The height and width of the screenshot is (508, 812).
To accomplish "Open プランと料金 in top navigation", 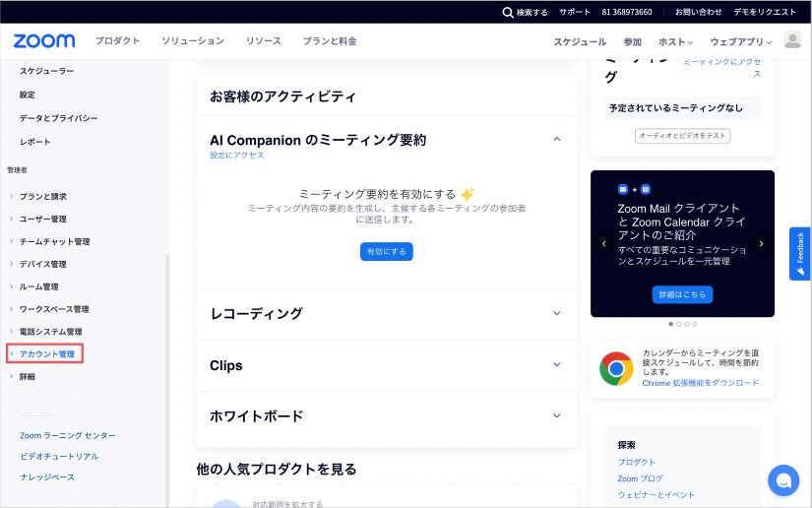I will 330,41.
